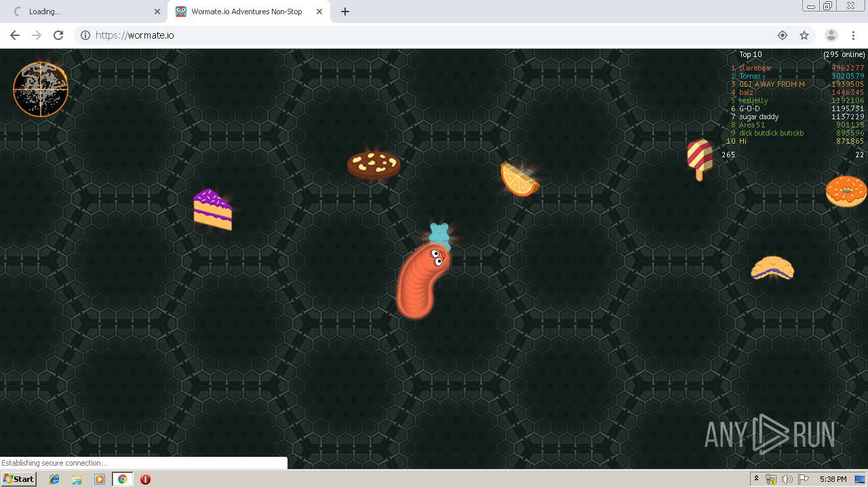Open the Chrome profile avatar menu

(831, 35)
